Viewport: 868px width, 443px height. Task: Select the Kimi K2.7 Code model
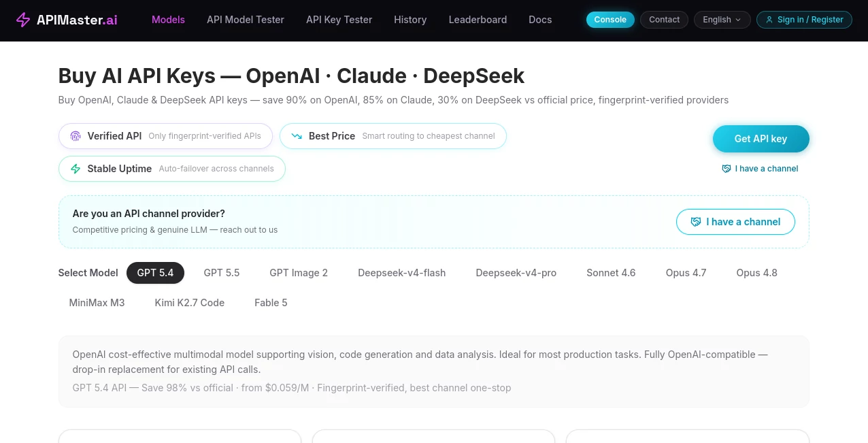190,303
